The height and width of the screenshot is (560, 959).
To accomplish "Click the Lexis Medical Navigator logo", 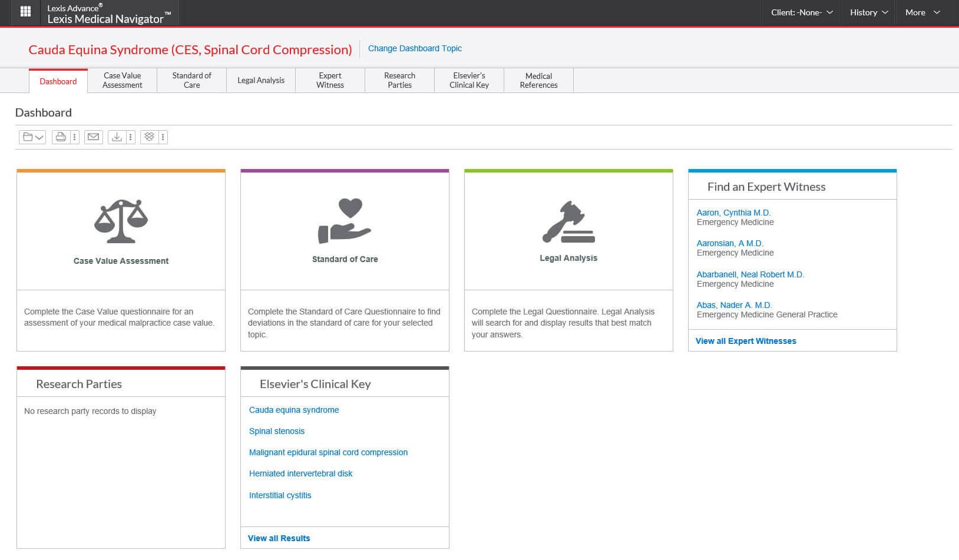I will (x=108, y=14).
